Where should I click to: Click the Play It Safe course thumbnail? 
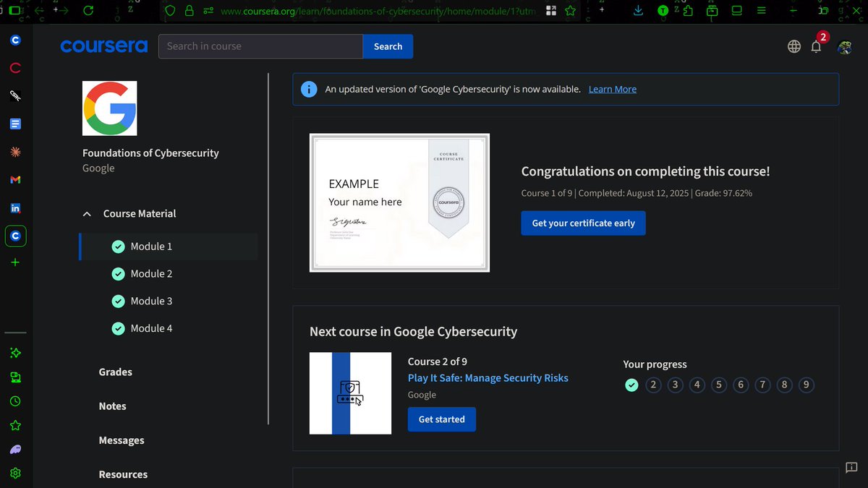coord(350,393)
